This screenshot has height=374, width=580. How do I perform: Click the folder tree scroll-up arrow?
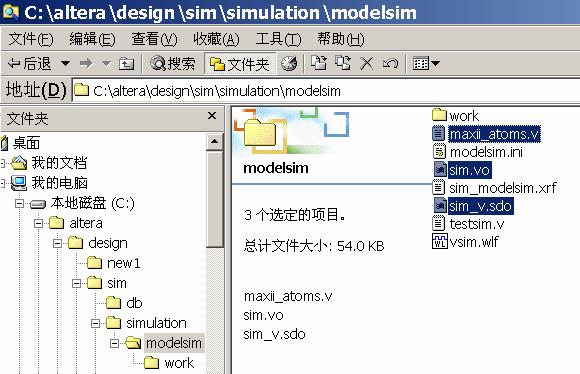(x=215, y=141)
